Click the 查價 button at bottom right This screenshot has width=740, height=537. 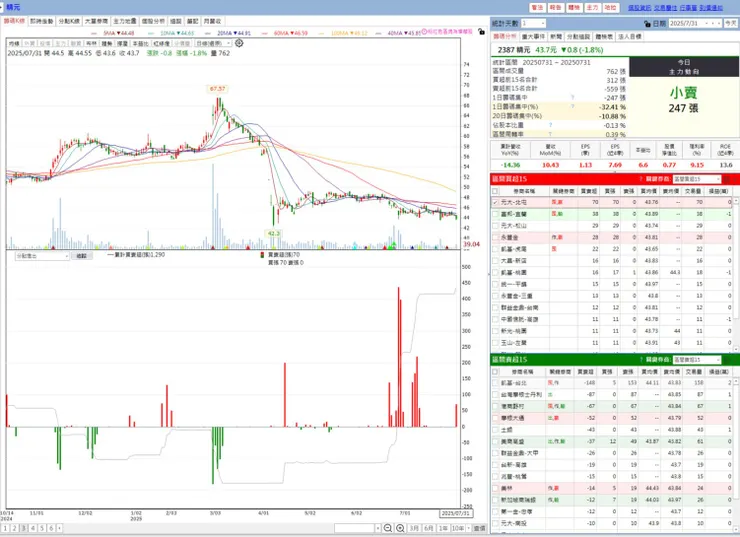click(479, 528)
